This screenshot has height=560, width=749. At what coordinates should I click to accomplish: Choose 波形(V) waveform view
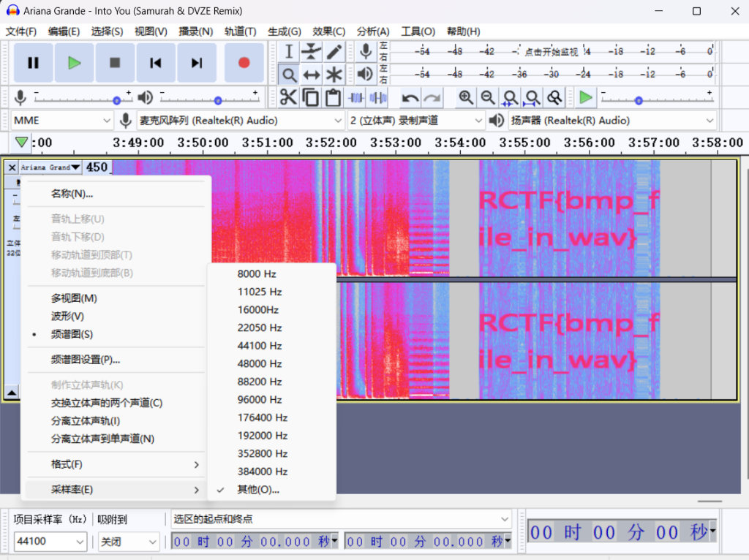click(67, 316)
